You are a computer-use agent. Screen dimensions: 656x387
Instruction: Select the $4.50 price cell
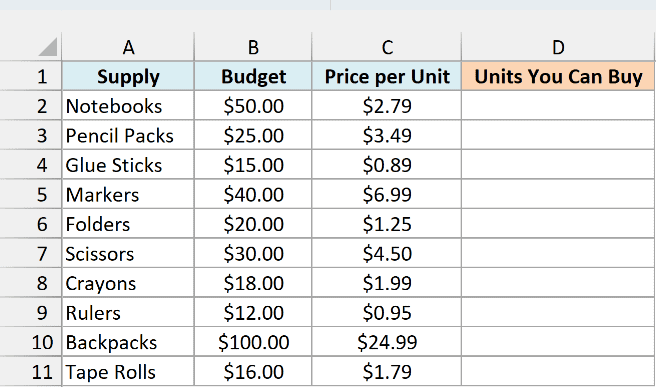(387, 253)
